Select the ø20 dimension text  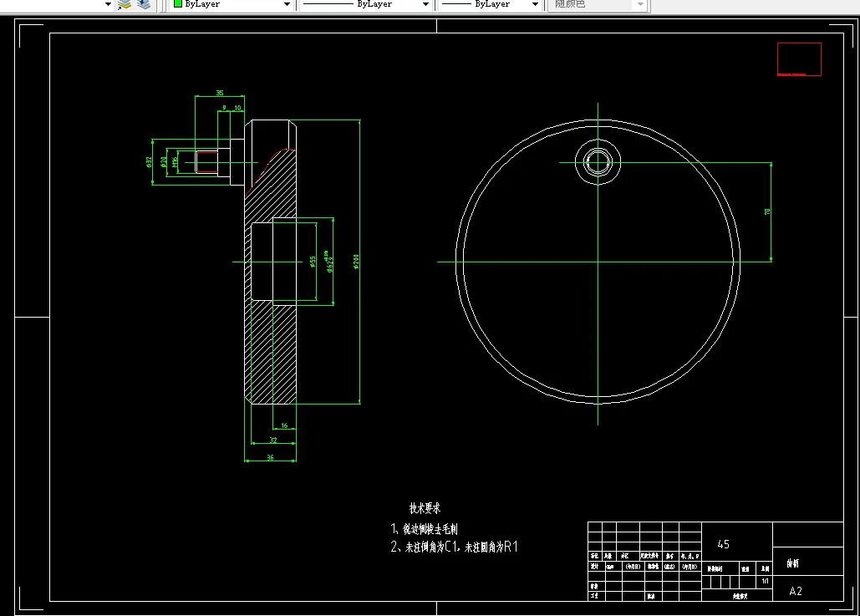click(164, 162)
